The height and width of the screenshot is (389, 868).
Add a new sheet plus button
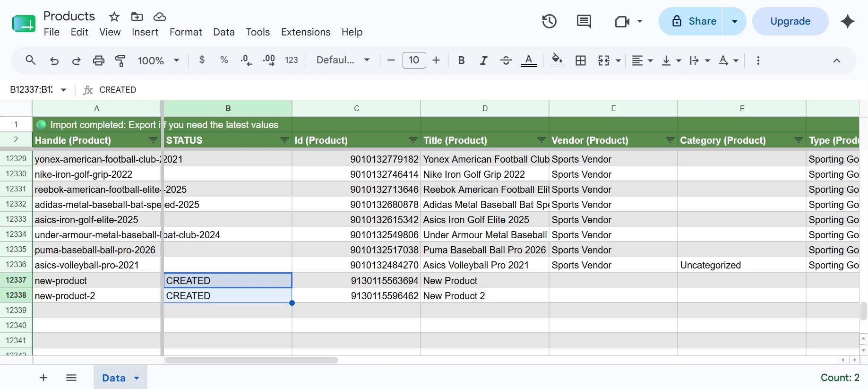[43, 378]
